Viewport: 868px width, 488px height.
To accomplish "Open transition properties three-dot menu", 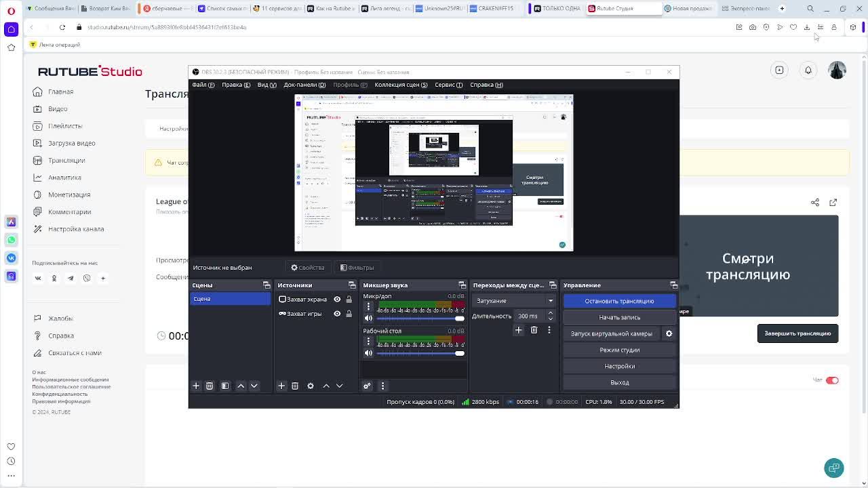I will (549, 330).
